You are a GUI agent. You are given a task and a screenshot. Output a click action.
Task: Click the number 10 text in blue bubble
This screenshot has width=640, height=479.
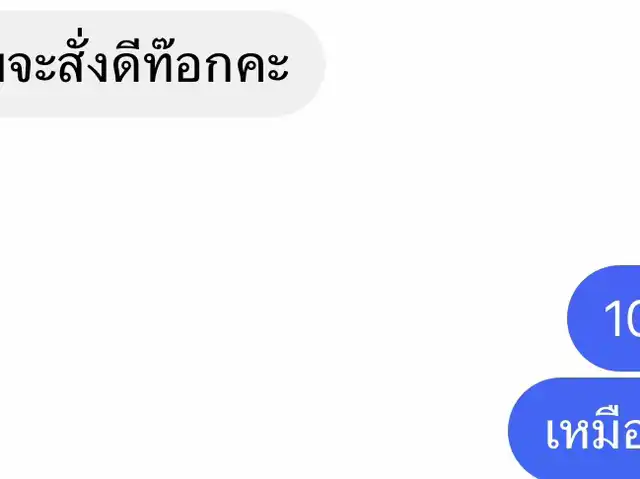click(622, 319)
